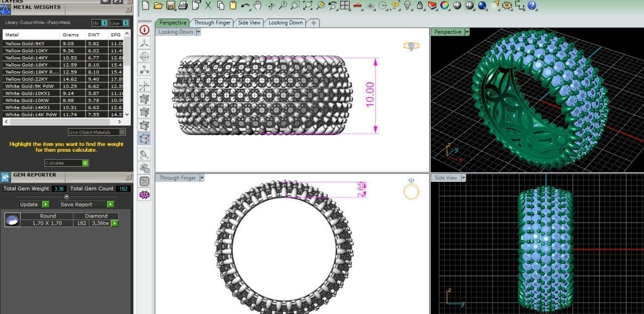Click the padlock lock icon
The height and width of the screenshot is (314, 644).
[x=420, y=6]
